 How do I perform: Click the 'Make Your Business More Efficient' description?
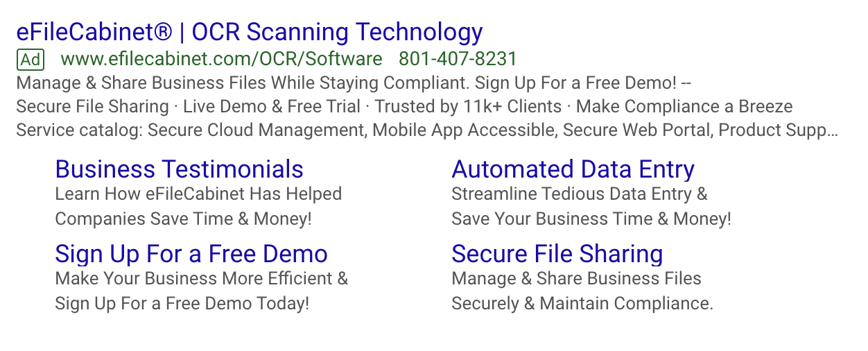click(x=201, y=279)
